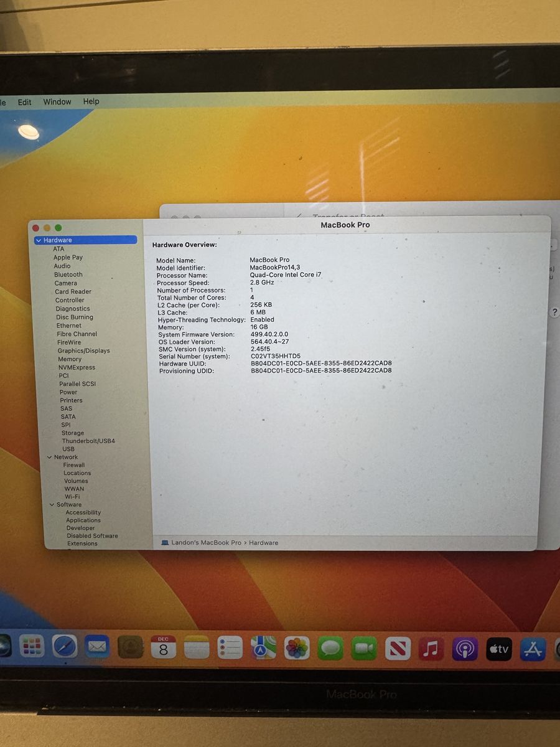Launch Mail from the Dock
Viewport: 560px width, 747px height.
point(97,647)
